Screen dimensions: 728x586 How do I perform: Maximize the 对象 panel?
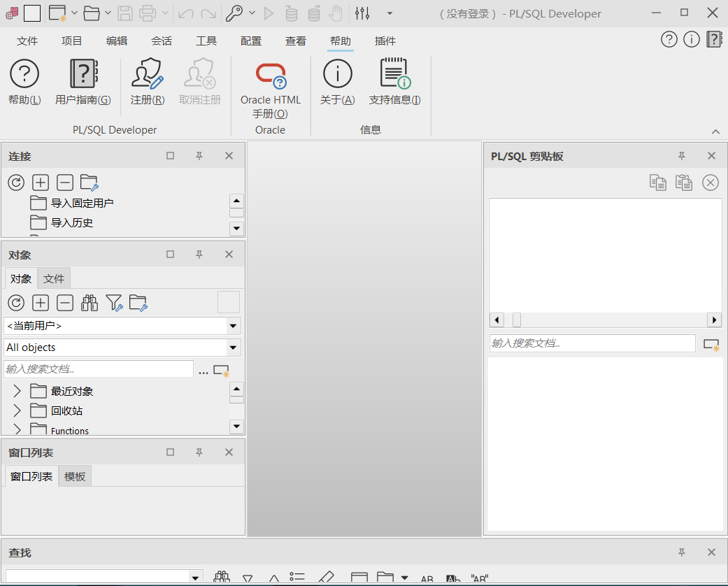[x=171, y=255]
